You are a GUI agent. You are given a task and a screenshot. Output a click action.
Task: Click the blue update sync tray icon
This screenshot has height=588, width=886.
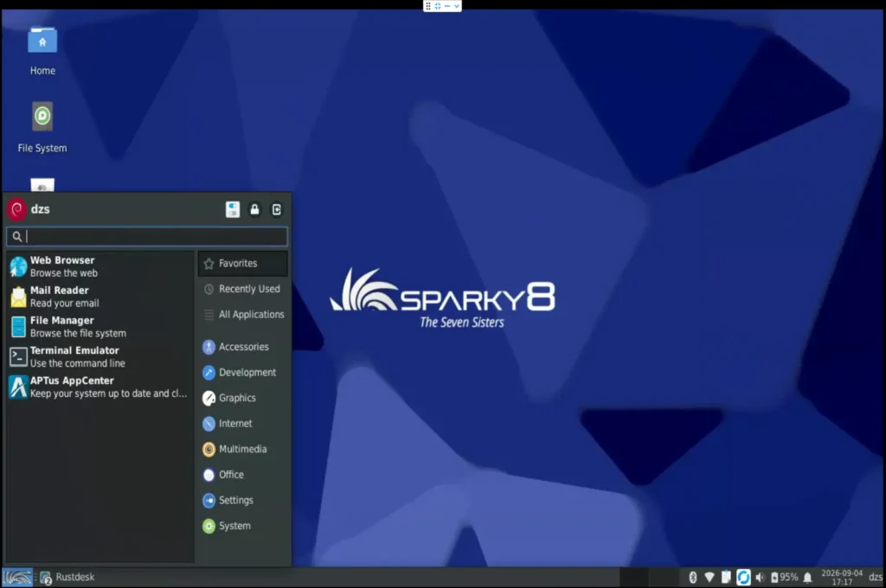coord(743,578)
